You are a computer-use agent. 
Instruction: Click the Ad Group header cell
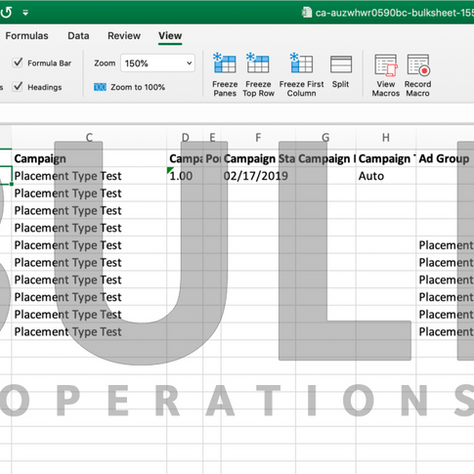[x=445, y=158]
